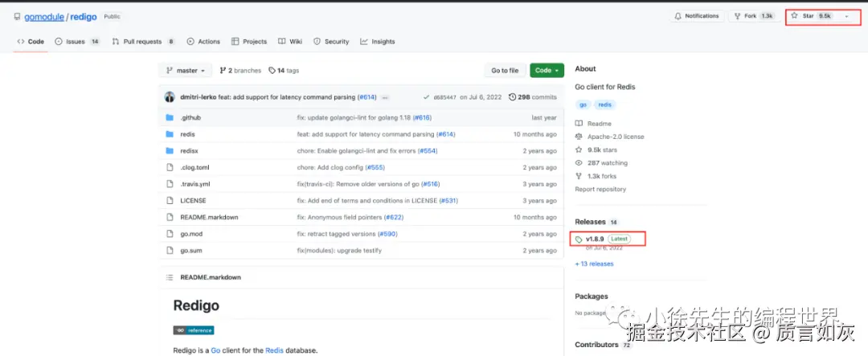Open the .clog.toml file
This screenshot has height=356, width=868.
[194, 167]
